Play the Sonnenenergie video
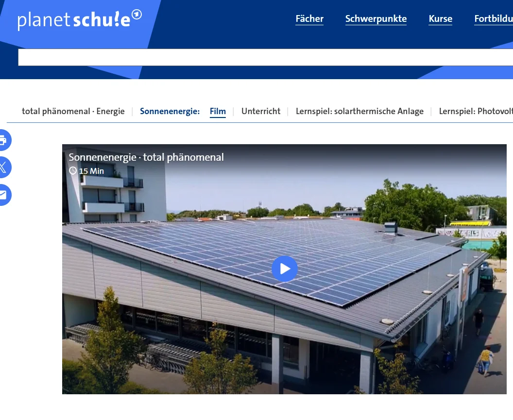The image size is (513, 420). click(x=284, y=269)
